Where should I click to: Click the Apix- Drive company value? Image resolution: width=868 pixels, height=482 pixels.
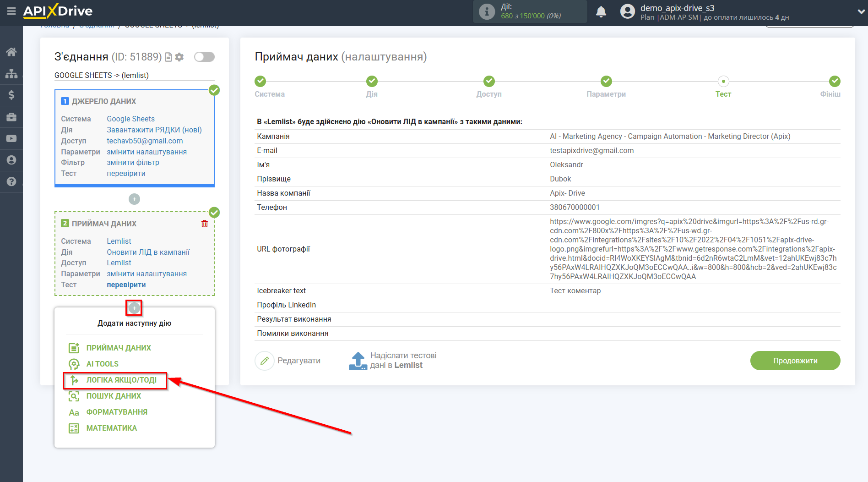[567, 193]
